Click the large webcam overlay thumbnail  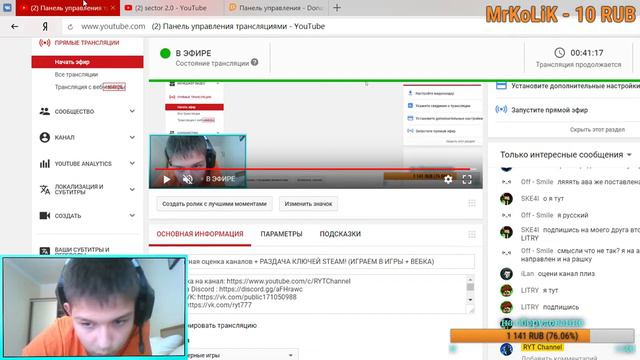tap(94, 307)
